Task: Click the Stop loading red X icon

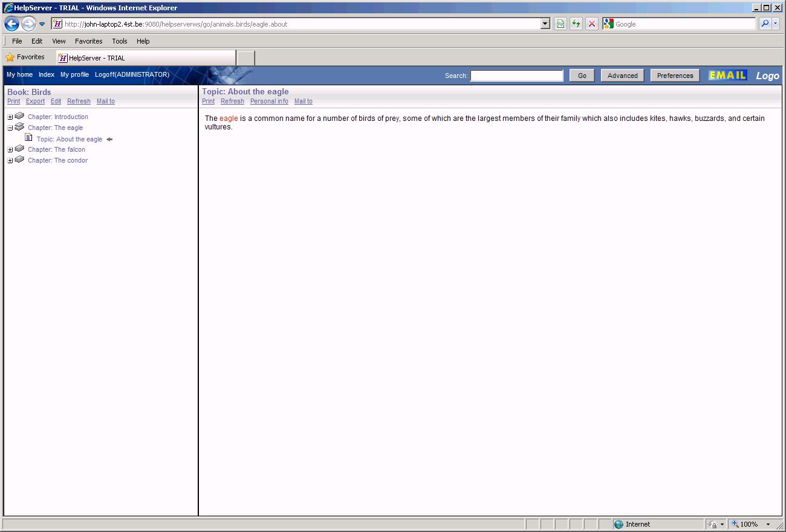Action: click(592, 24)
